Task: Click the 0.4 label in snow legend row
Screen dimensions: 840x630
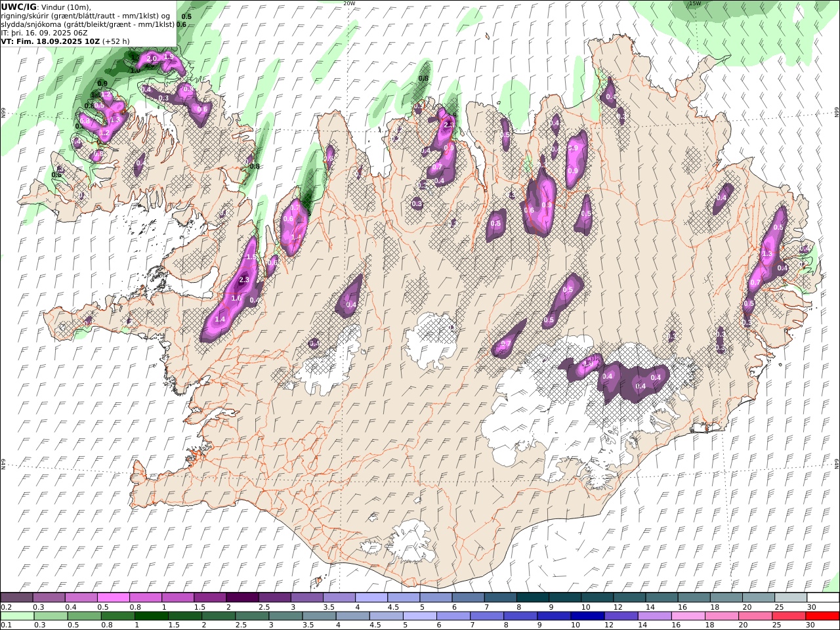Action: coord(70,607)
